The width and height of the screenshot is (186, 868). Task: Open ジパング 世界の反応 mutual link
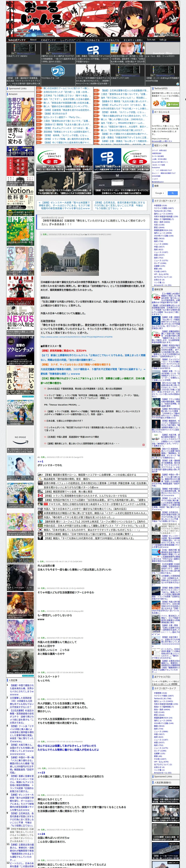159,150
